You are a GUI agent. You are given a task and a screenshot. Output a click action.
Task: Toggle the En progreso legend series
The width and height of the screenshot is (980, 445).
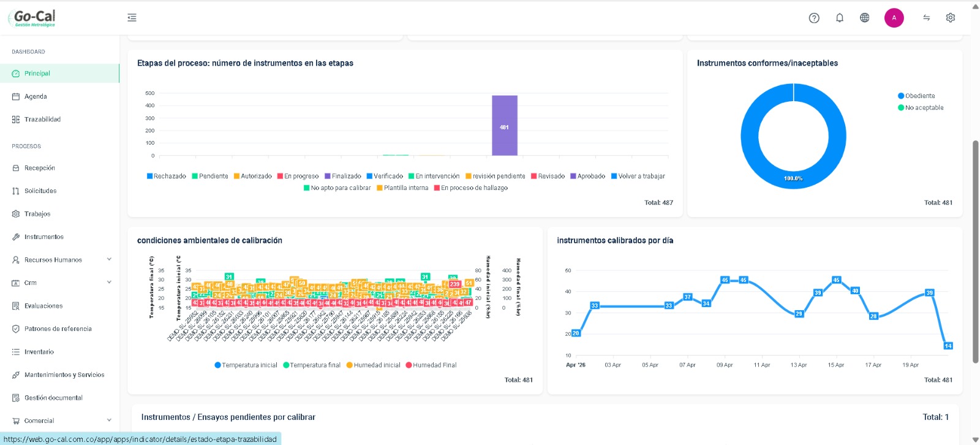pos(298,177)
